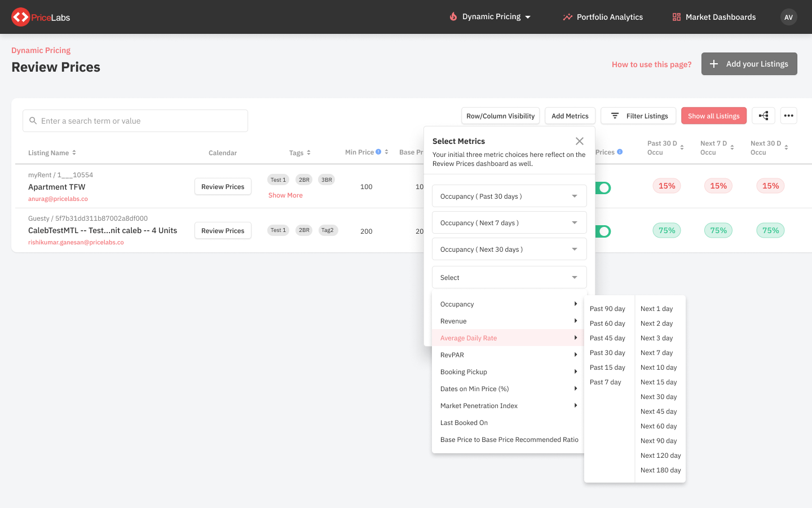
Task: Sort the Tags column
Action: click(x=308, y=152)
